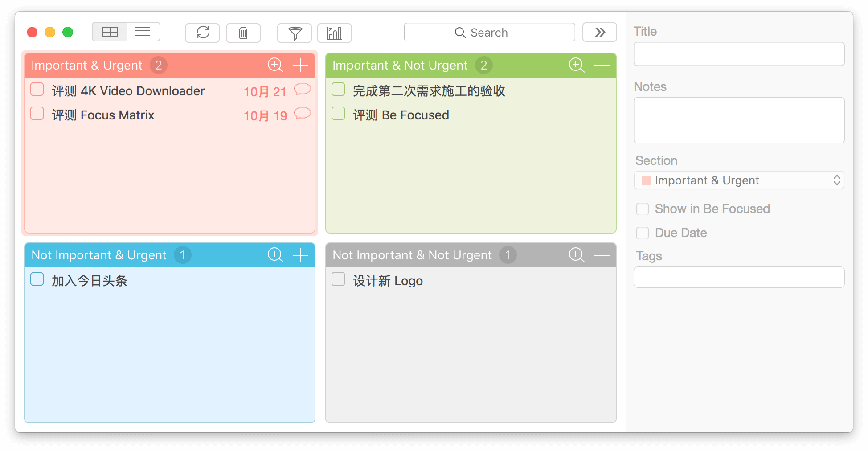Image resolution: width=868 pixels, height=451 pixels.
Task: Enable Show in Be Focused option
Action: (x=643, y=209)
